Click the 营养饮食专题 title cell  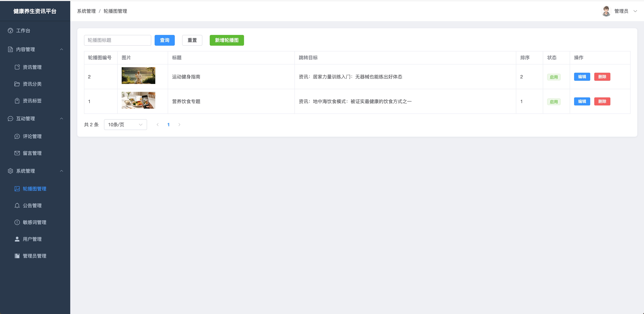point(231,101)
